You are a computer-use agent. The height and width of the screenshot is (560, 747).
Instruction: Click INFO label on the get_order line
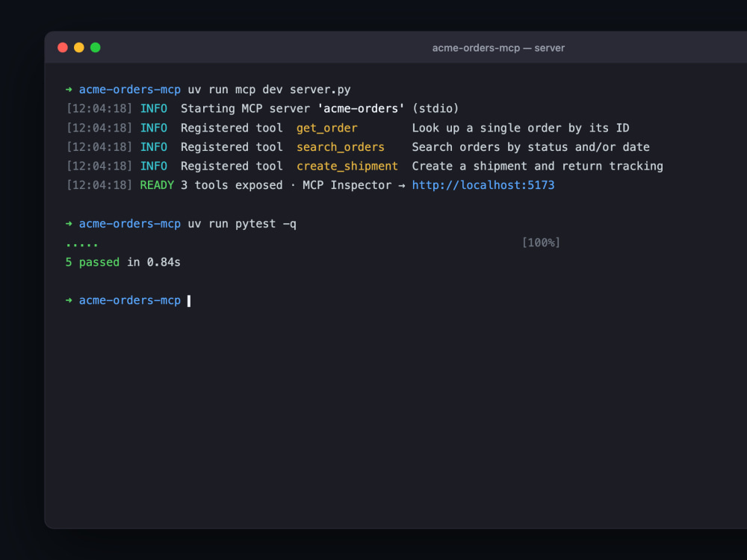pos(153,128)
